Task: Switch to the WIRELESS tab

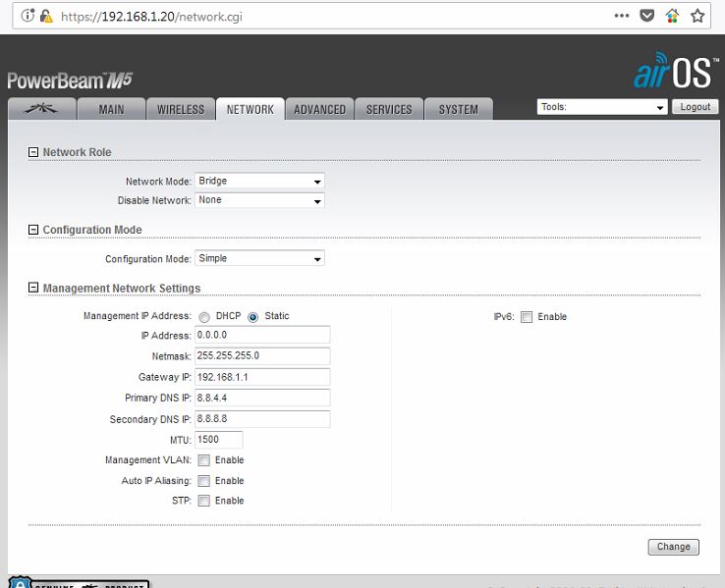Action: pyautogui.click(x=181, y=109)
